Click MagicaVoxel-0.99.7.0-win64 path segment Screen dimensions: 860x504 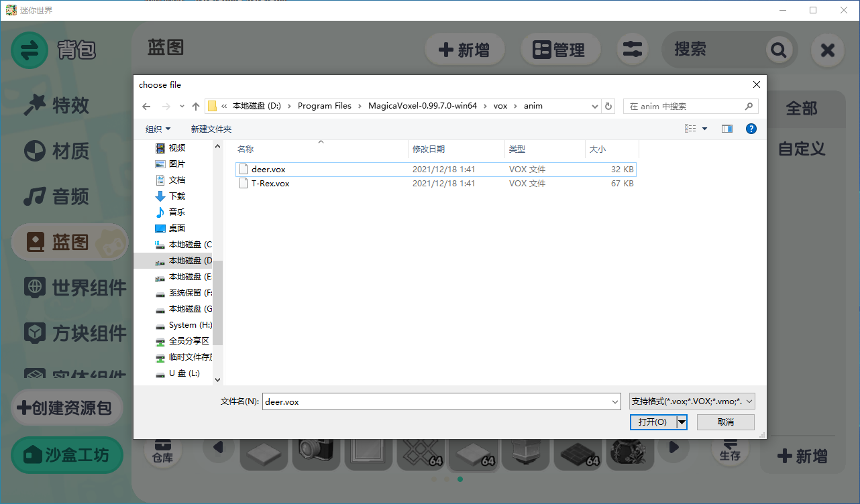click(423, 106)
